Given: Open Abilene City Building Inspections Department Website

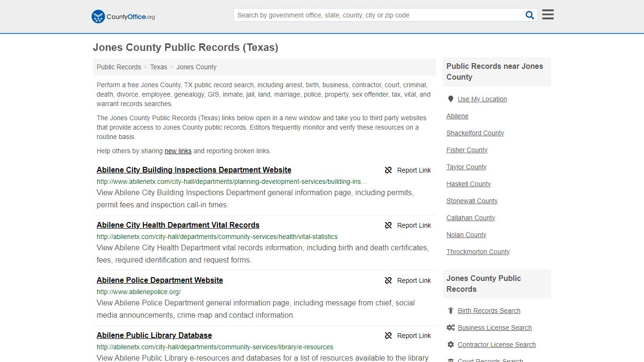Looking at the screenshot, I should pos(194,170).
